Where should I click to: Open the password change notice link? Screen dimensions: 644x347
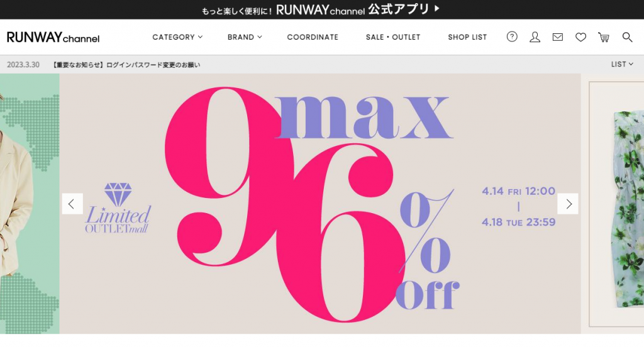[x=126, y=65]
